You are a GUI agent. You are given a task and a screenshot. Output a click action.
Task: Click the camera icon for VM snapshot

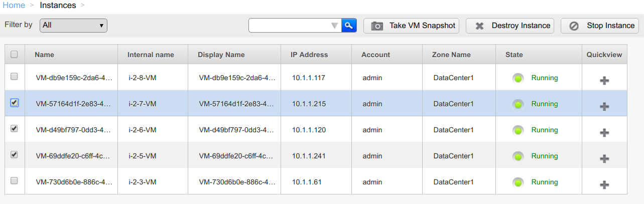[x=377, y=26]
